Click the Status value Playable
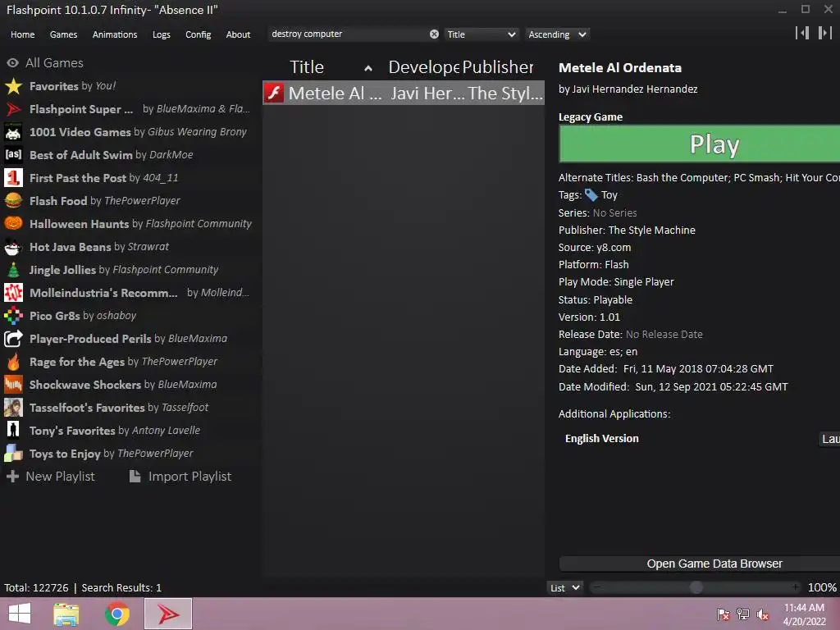Screen dimensions: 840x630 [613, 300]
